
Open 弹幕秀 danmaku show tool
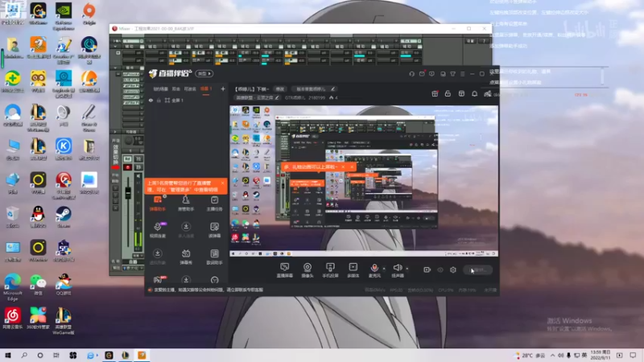tap(186, 257)
